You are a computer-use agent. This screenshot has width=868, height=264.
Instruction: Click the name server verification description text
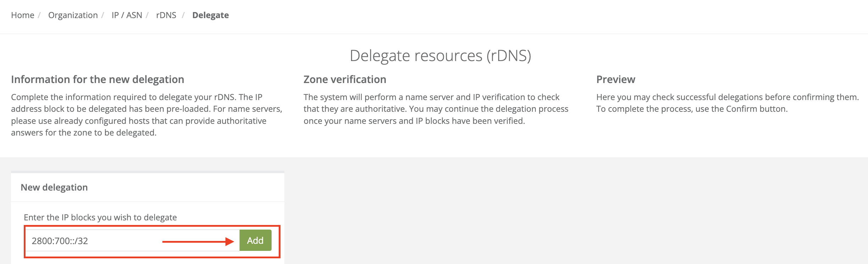pyautogui.click(x=436, y=109)
